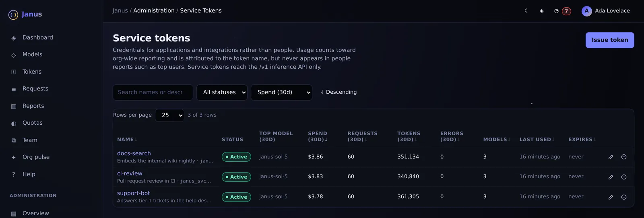Open the Ada Lovelace user menu
This screenshot has width=644, height=218.
tap(606, 11)
